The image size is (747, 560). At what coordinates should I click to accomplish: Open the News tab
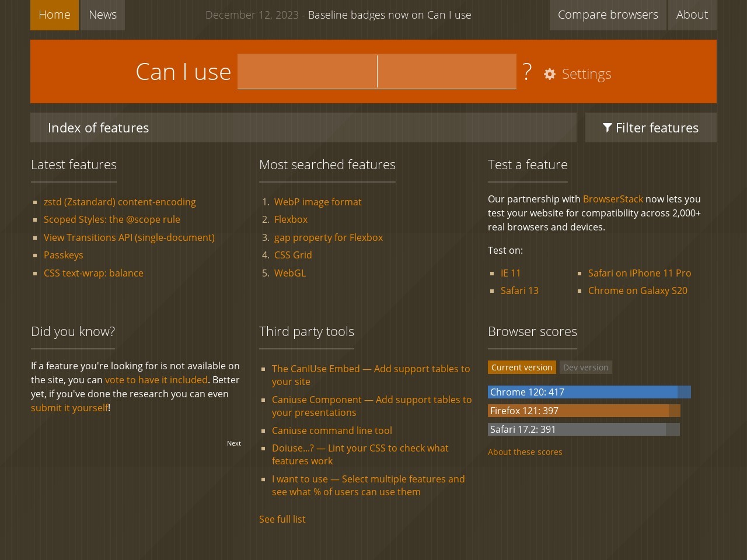tap(103, 15)
